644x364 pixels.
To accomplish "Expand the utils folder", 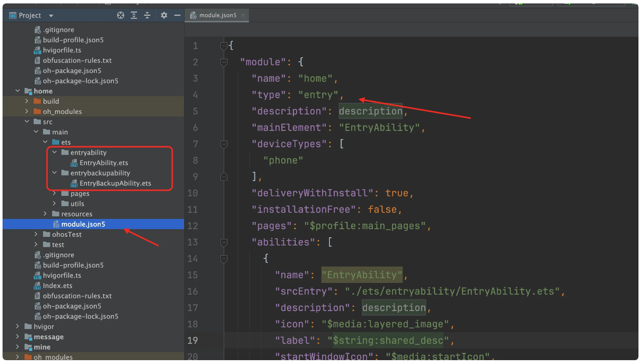I will [55, 204].
